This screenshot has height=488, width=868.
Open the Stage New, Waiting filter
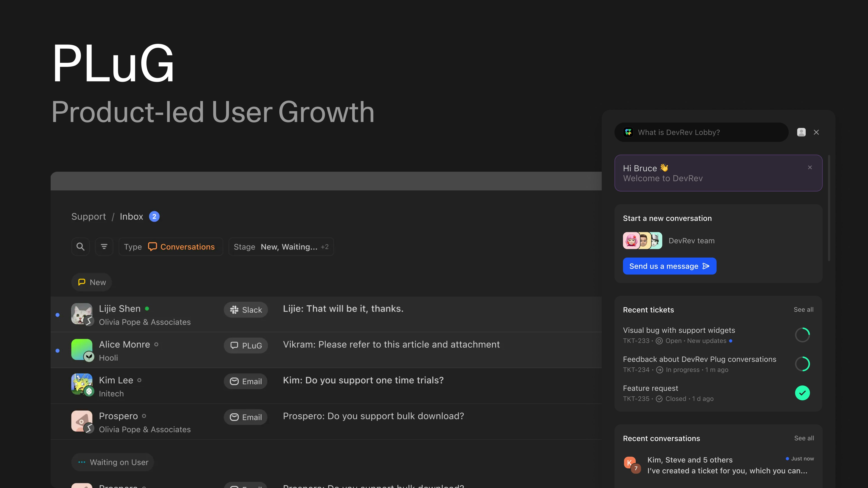[x=281, y=246]
